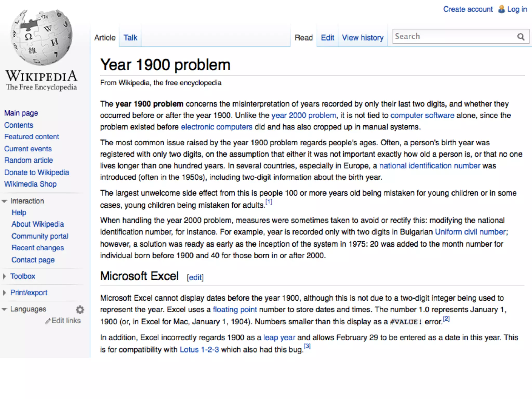Select the Edit tab
The height and width of the screenshot is (399, 532).
[327, 38]
